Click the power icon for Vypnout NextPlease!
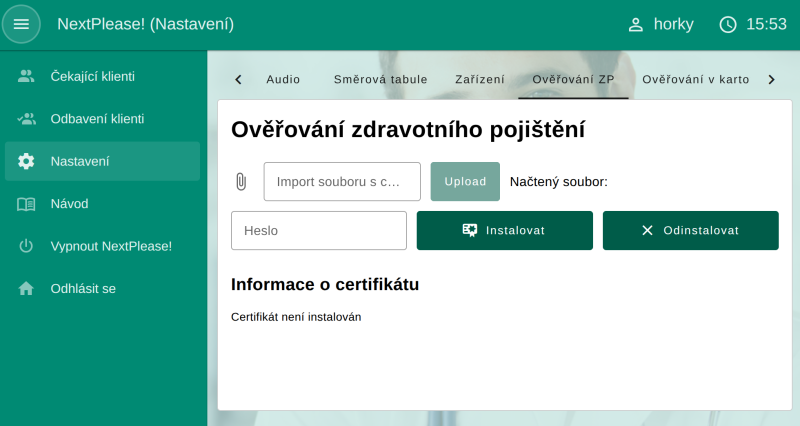The width and height of the screenshot is (800, 426). point(26,246)
